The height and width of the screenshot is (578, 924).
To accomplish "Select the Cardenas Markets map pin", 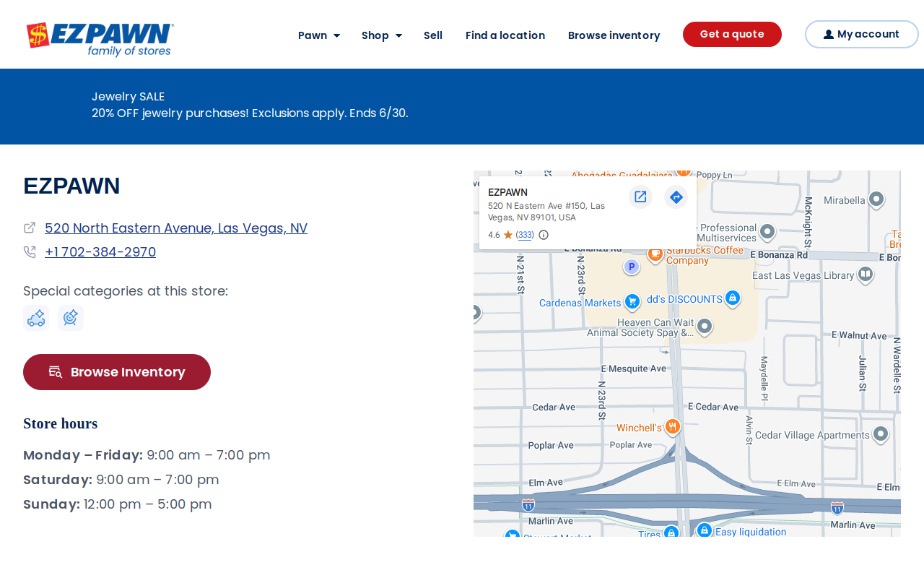I will [x=632, y=302].
